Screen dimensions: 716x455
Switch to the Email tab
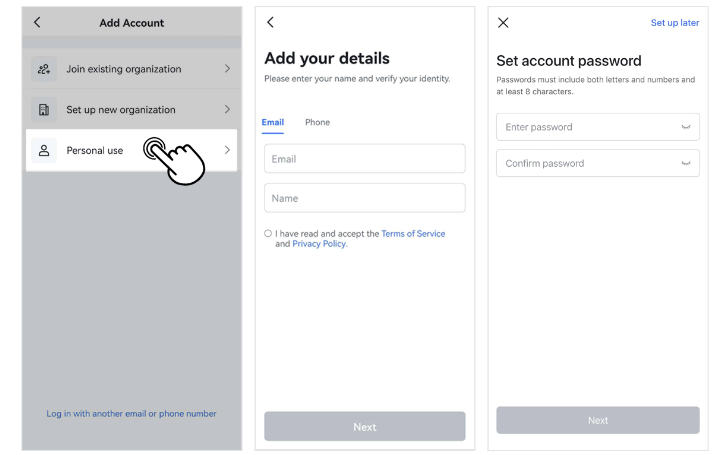coord(273,122)
